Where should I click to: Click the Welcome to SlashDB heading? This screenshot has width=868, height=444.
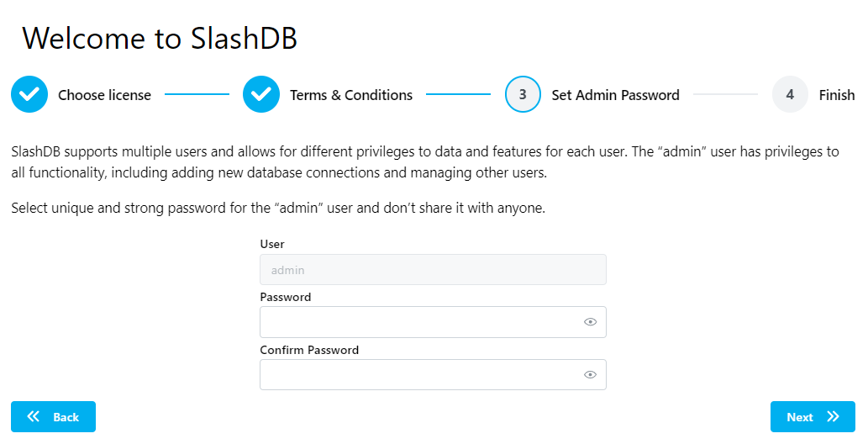(x=160, y=38)
